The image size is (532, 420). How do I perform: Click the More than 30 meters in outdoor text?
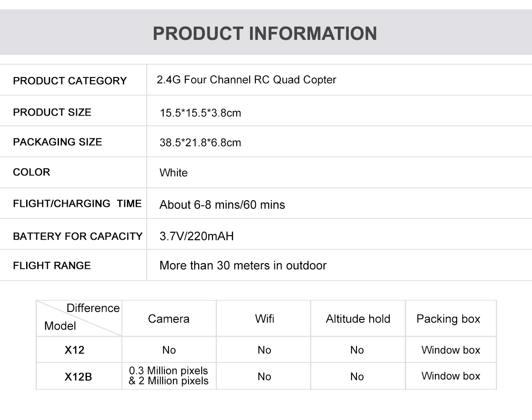pyautogui.click(x=243, y=265)
